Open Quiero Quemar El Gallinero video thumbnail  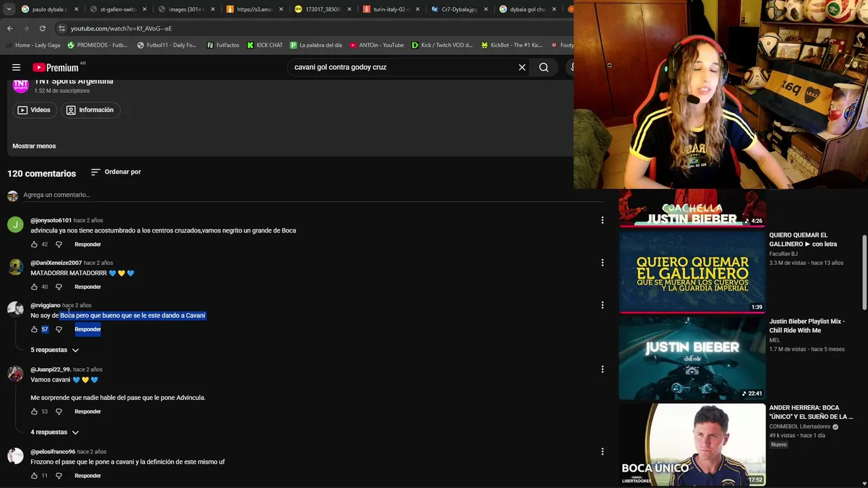692,272
